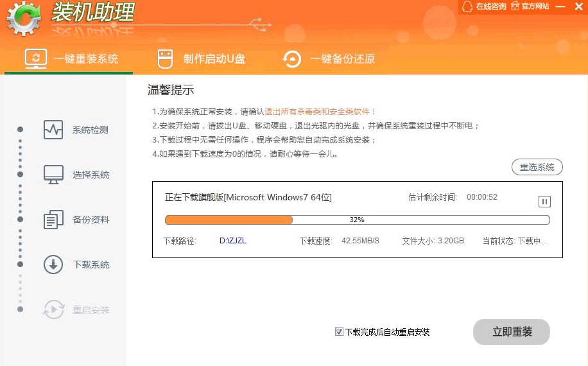588x366 pixels.
Task: Open the 在线咨询 chat icon
Action: 467,6
